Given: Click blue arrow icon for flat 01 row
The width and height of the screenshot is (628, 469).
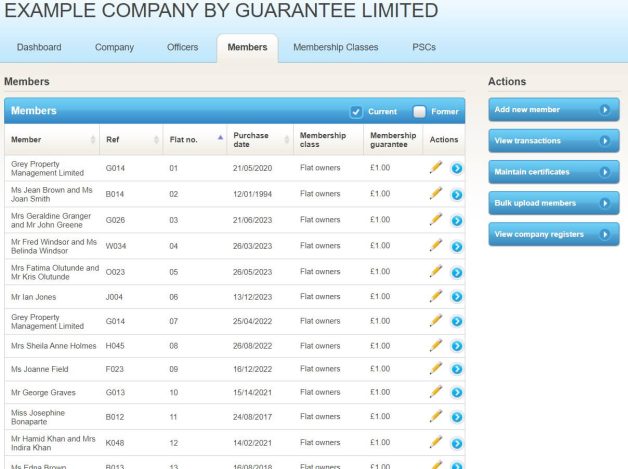Looking at the screenshot, I should click(x=457, y=169).
